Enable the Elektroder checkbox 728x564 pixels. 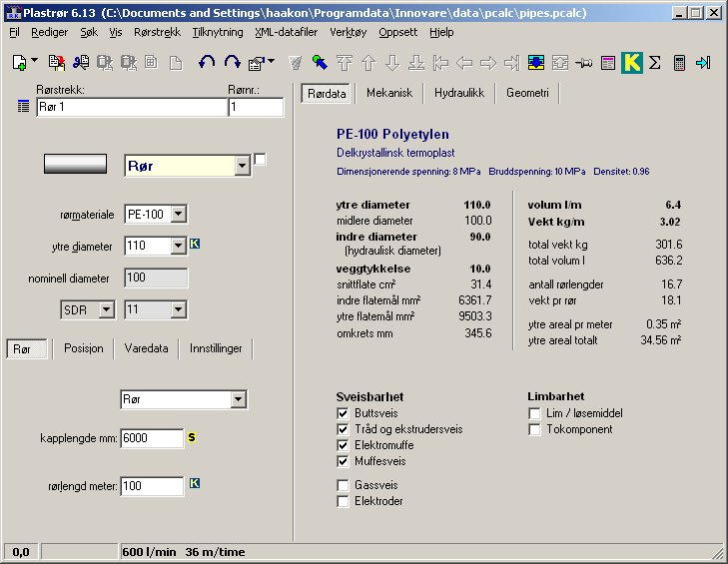pos(343,501)
